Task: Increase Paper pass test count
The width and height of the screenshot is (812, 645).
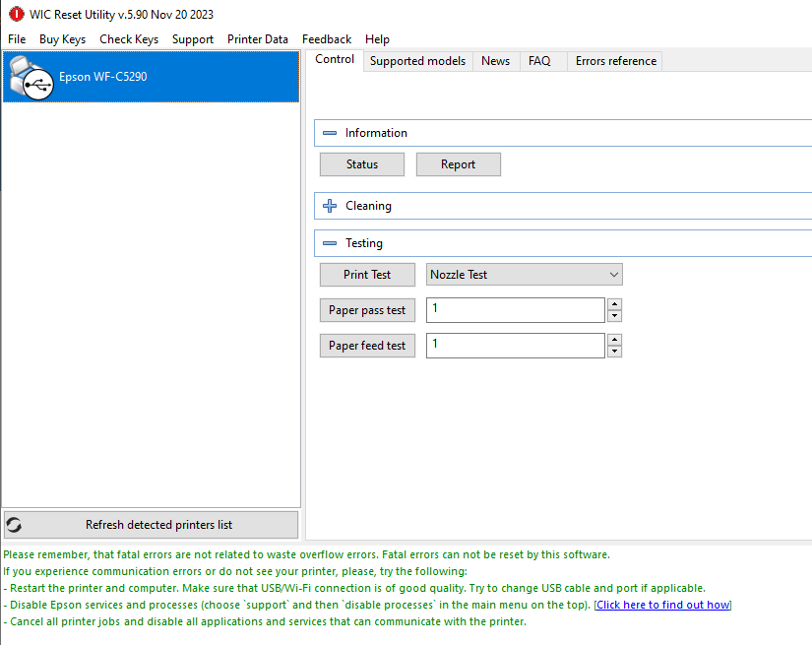Action: (614, 304)
